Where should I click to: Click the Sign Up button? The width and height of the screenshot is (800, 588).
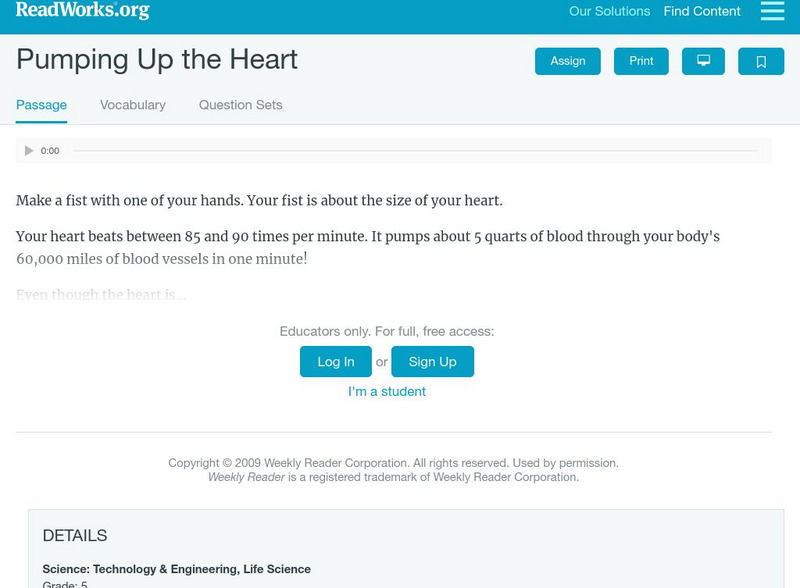coord(432,362)
